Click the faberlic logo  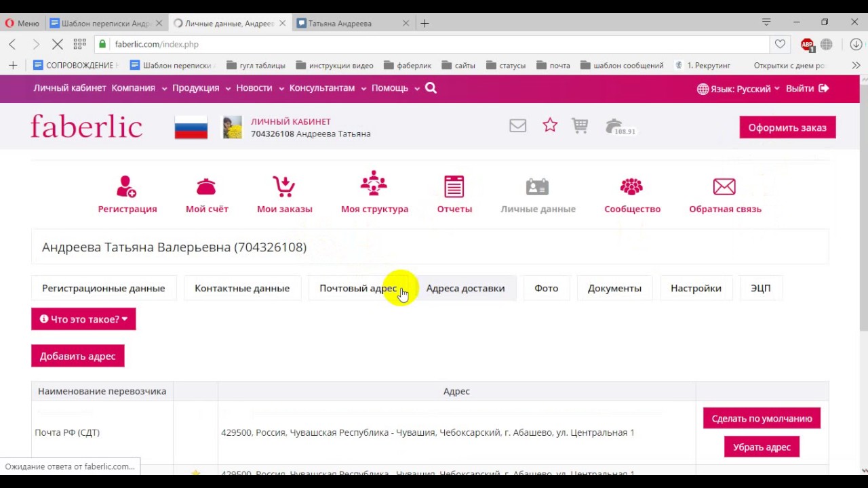[x=87, y=126]
